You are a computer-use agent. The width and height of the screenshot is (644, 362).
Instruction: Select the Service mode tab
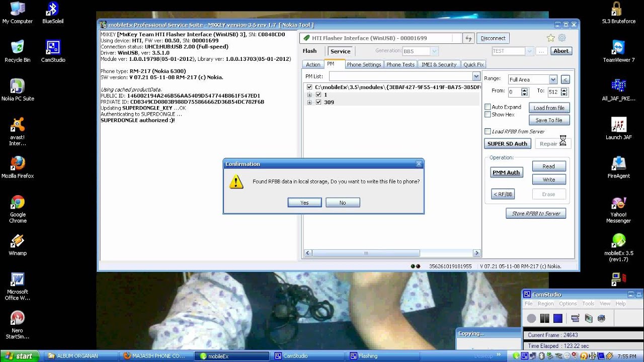(x=341, y=51)
